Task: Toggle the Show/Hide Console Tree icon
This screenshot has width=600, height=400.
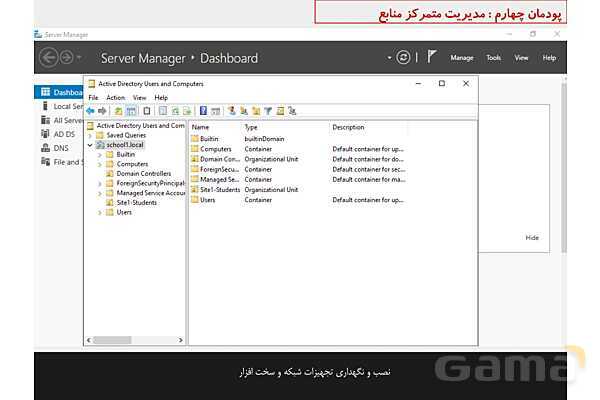Action: point(131,111)
